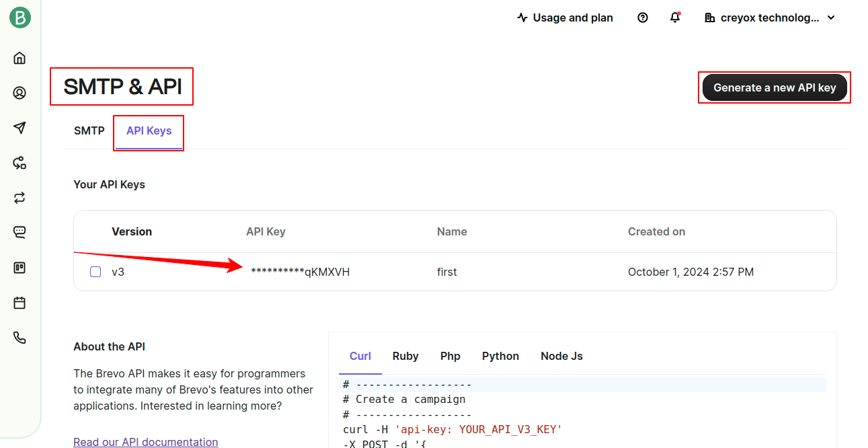Open Usage and plan
This screenshot has height=448, width=868.
coord(565,18)
